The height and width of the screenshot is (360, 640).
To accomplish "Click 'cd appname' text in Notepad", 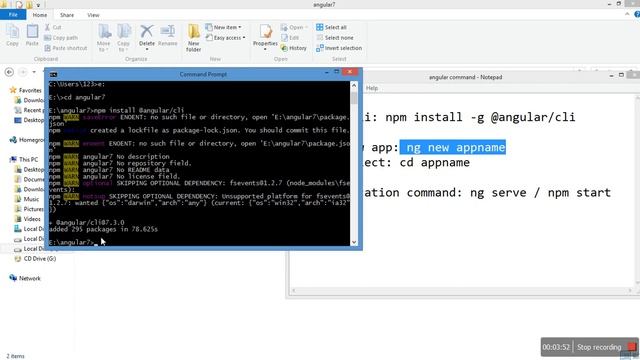I will pyautogui.click(x=434, y=162).
